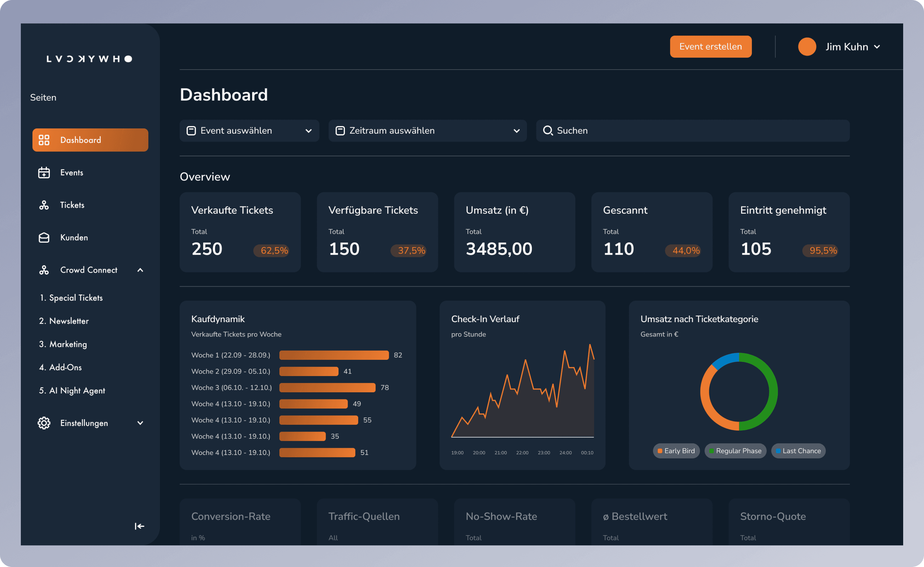The height and width of the screenshot is (567, 924).
Task: Collapse the Crowd Connect submenu chevron
Action: click(x=140, y=270)
